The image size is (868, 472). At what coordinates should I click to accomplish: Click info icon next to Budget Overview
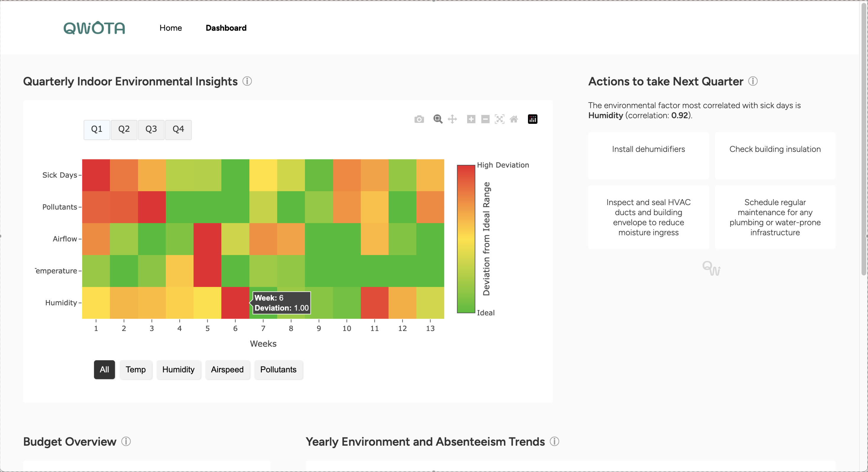(126, 442)
